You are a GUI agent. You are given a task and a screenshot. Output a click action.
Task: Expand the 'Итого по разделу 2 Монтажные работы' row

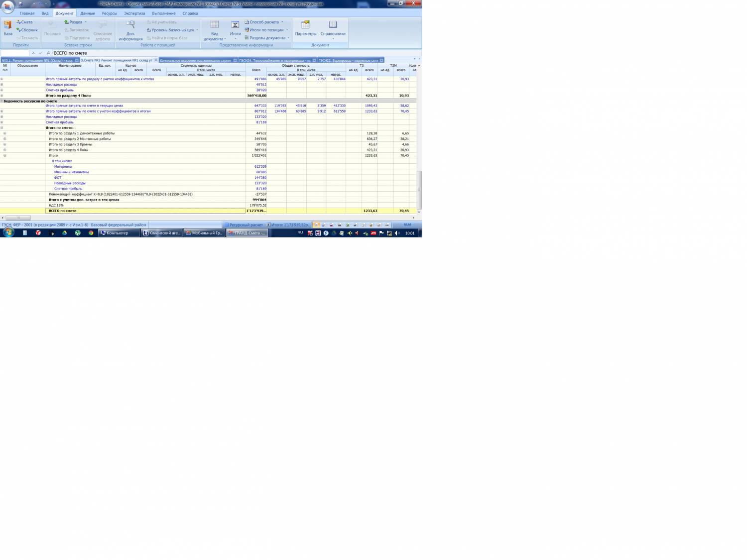click(5, 139)
